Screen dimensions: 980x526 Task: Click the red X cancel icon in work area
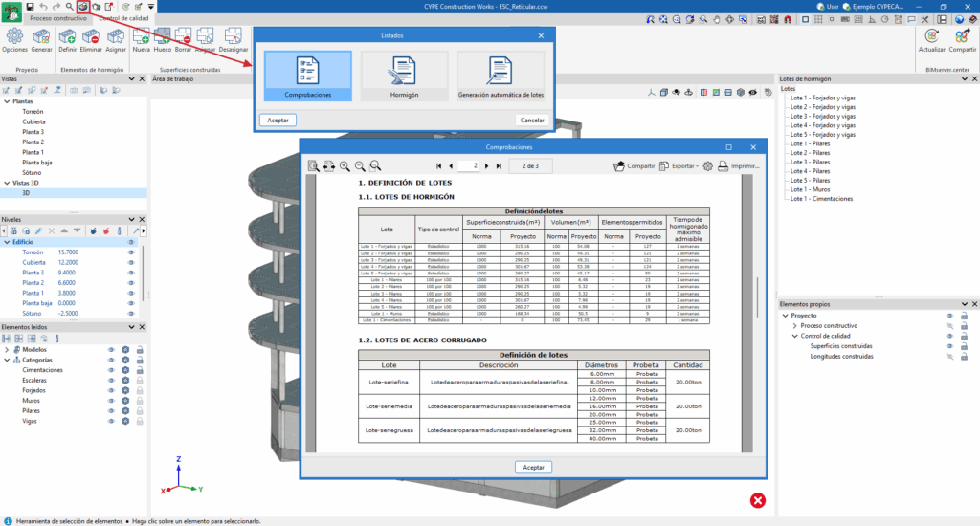(x=758, y=500)
